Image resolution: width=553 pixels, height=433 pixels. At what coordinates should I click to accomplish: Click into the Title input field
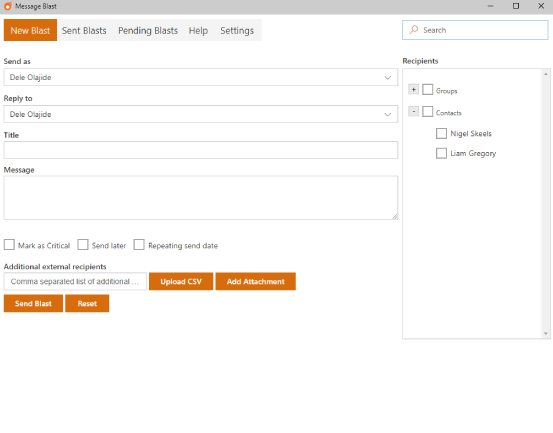201,150
